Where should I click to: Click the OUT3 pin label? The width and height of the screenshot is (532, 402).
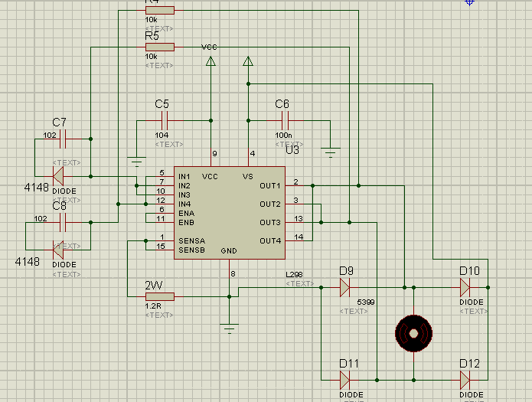coord(270,222)
